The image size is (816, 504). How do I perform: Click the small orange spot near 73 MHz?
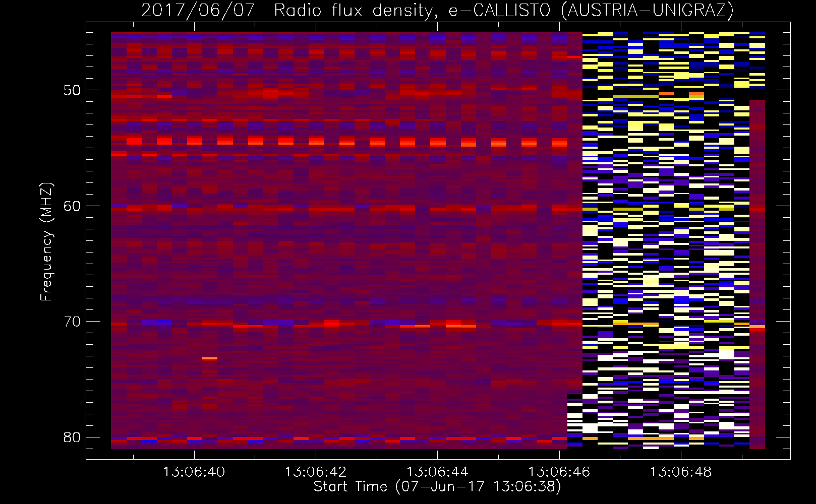210,358
